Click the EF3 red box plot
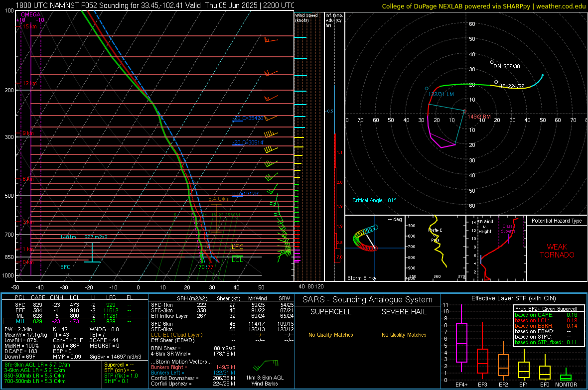The image size is (588, 390). [482, 361]
